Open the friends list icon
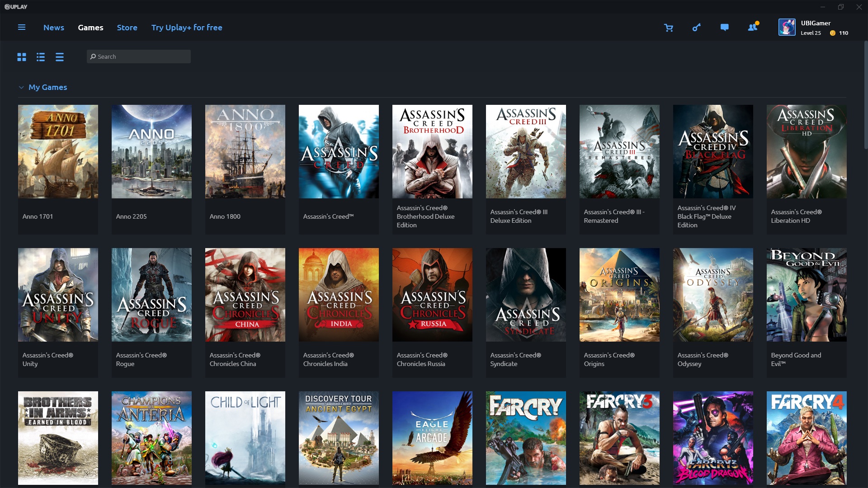868x488 pixels. click(753, 27)
